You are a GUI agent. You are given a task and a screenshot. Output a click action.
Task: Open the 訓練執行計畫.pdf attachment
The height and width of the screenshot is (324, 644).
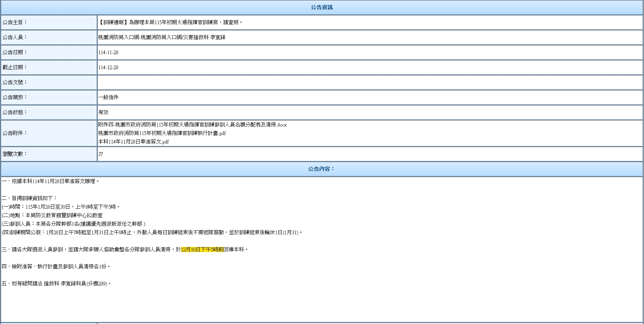point(162,133)
